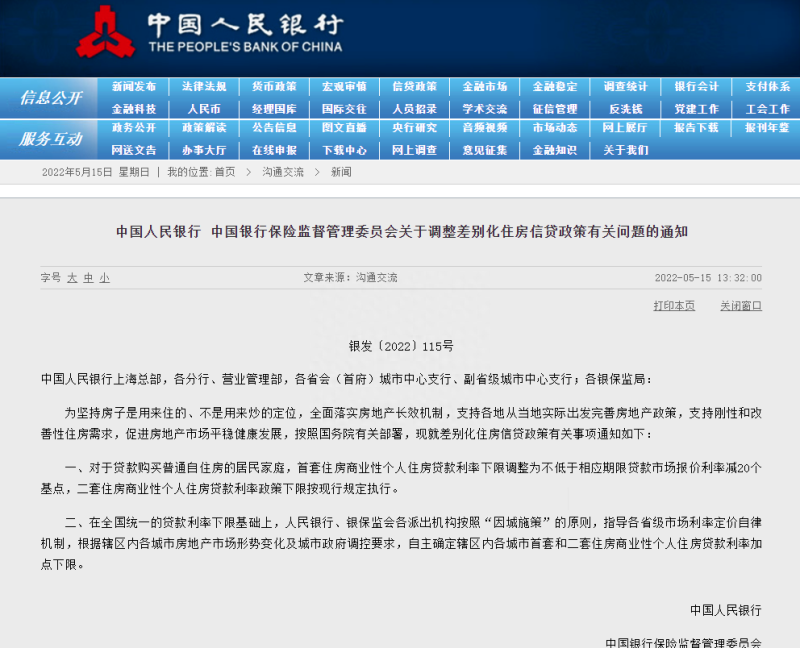Image resolution: width=800 pixels, height=648 pixels.
Task: Open 网送文告 link
Action: pyautogui.click(x=134, y=150)
